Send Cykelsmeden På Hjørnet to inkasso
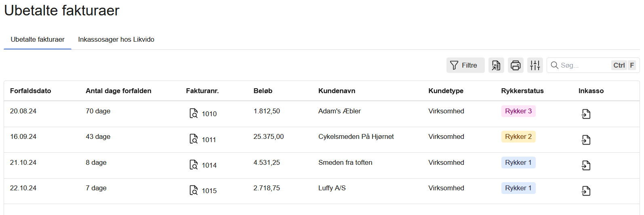 click(x=586, y=140)
